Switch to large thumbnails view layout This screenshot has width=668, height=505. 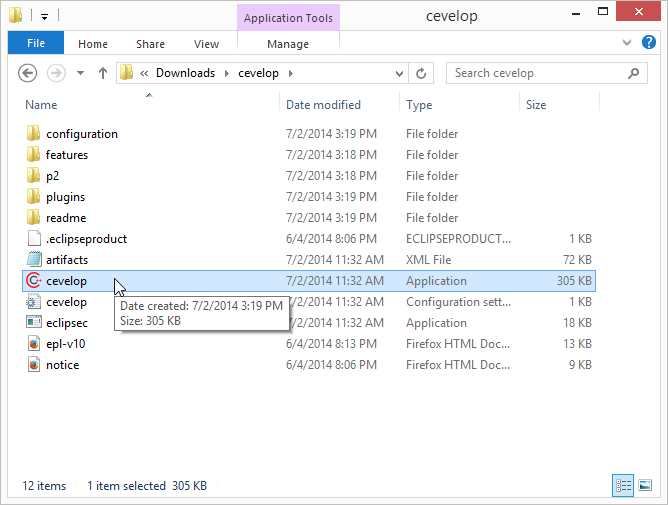click(x=645, y=485)
